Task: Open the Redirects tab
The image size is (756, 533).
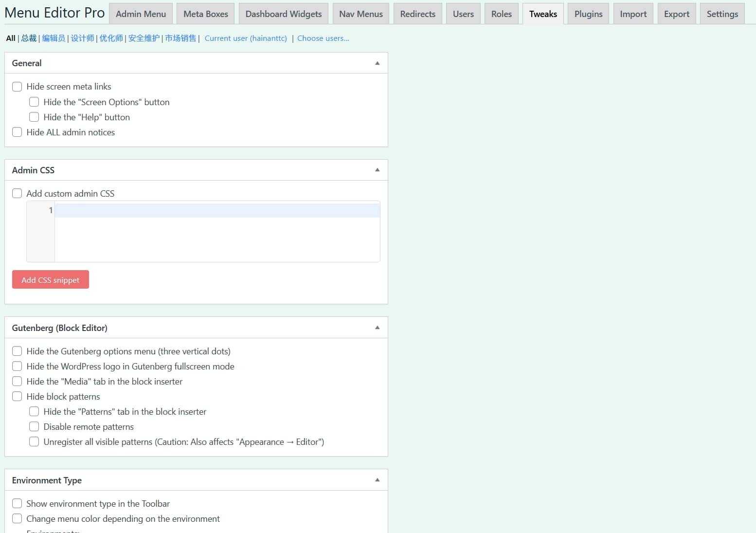Action: 417,14
